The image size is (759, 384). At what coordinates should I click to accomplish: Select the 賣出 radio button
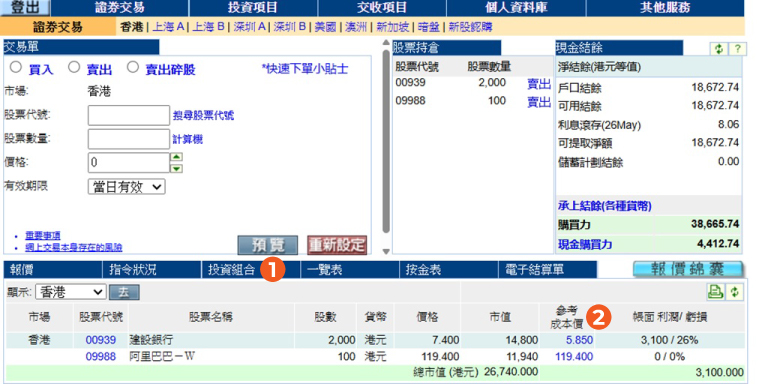(x=74, y=67)
